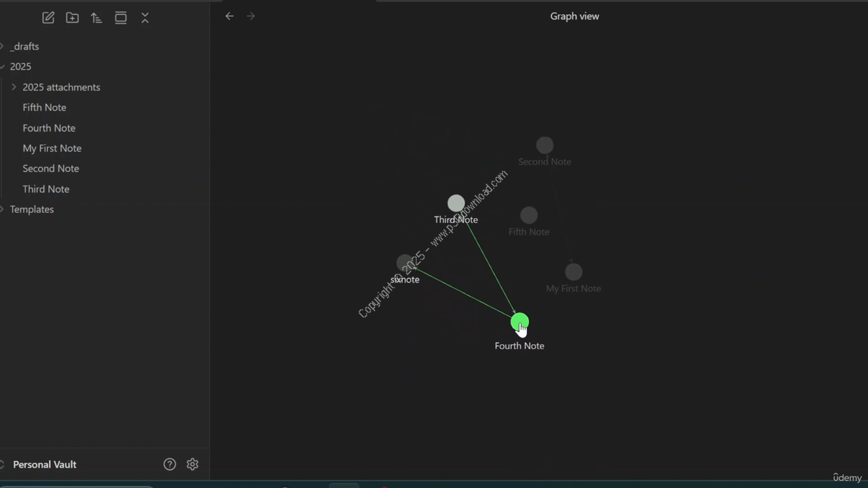Click the green Fourth Note graph node
868x488 pixels.
click(x=519, y=322)
